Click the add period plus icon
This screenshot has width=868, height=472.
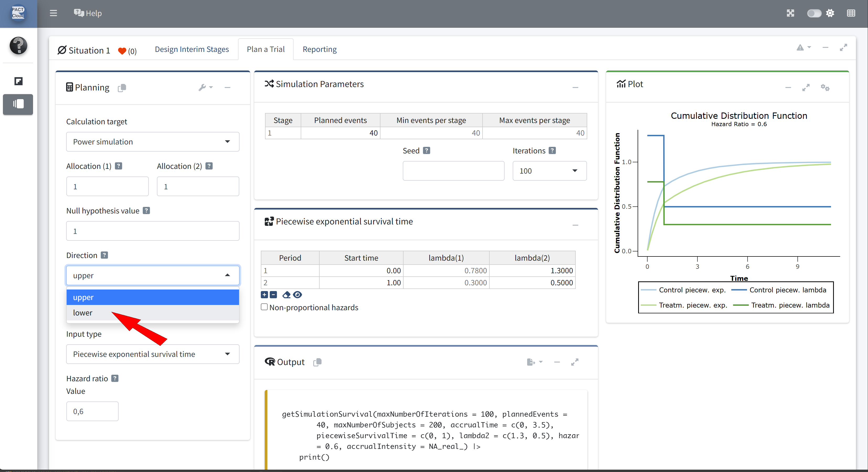click(264, 295)
